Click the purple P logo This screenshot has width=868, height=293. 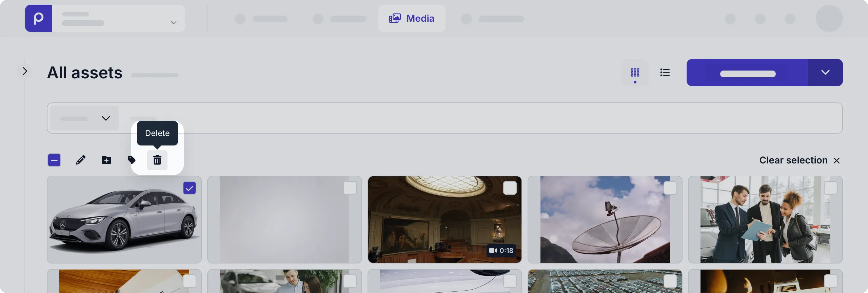39,18
